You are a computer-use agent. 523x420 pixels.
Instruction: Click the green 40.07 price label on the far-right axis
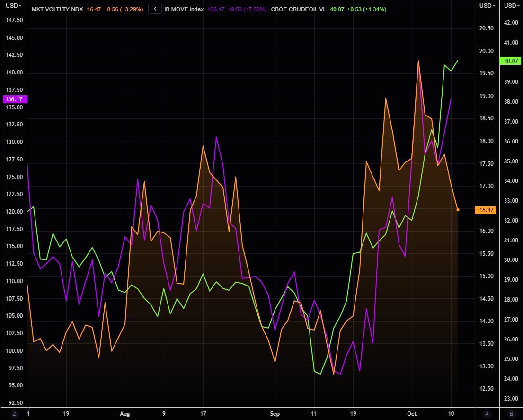tap(511, 61)
